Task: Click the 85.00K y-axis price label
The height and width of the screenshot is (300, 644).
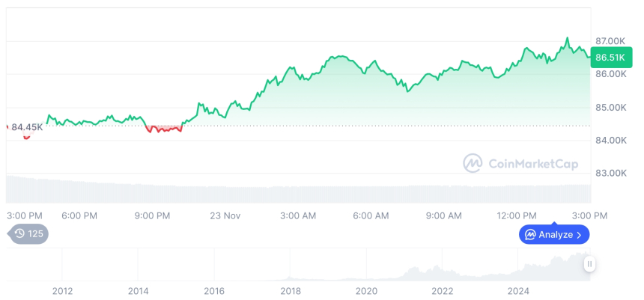Action: tap(610, 107)
